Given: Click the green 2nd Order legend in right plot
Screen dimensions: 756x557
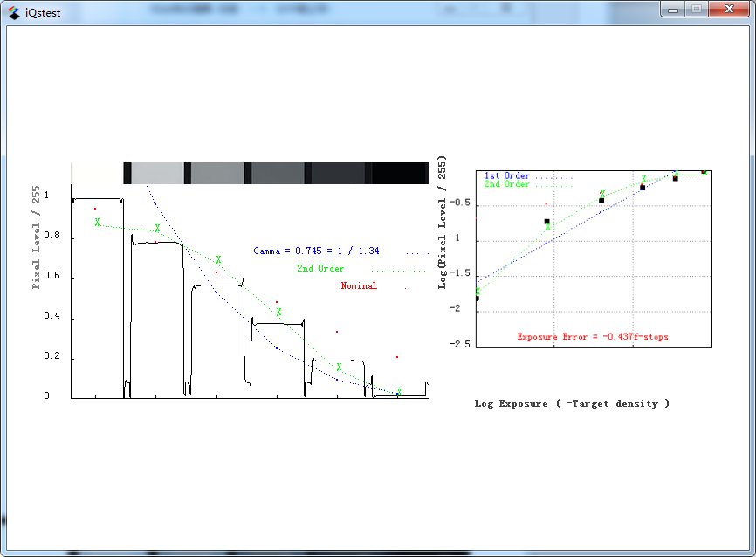Looking at the screenshot, I should coord(506,184).
